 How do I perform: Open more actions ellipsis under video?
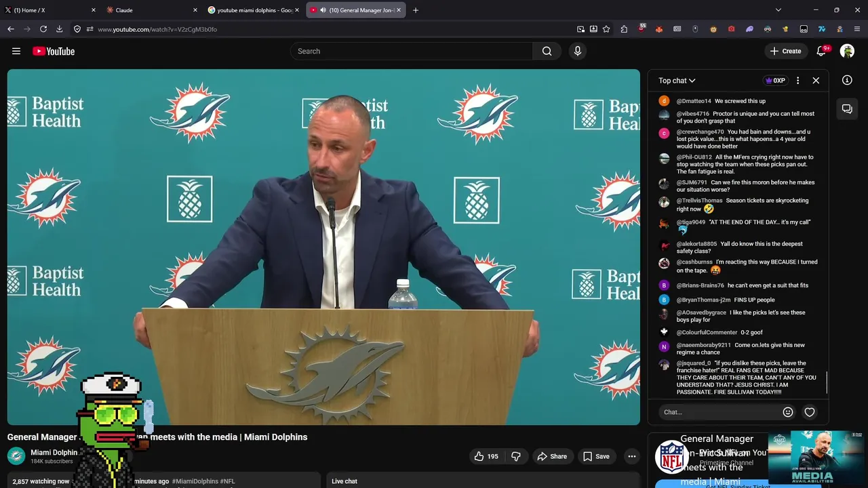pos(632,456)
